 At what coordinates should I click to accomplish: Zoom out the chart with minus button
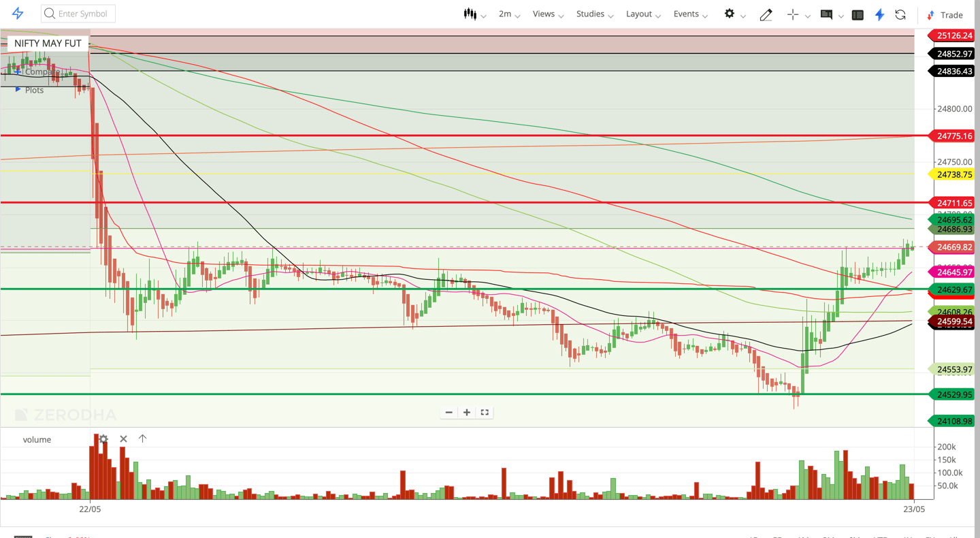(448, 412)
